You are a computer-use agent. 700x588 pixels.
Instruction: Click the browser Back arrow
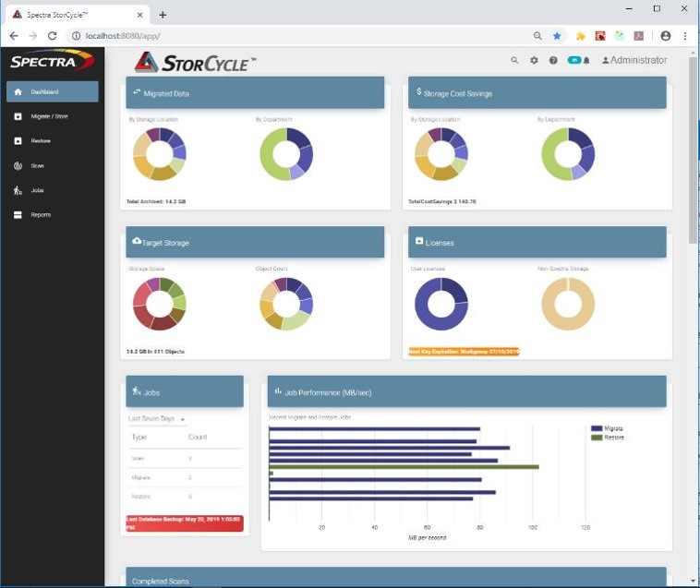(14, 36)
